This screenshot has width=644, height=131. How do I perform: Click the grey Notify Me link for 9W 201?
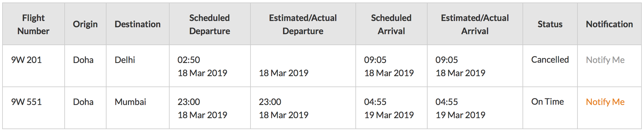605,60
